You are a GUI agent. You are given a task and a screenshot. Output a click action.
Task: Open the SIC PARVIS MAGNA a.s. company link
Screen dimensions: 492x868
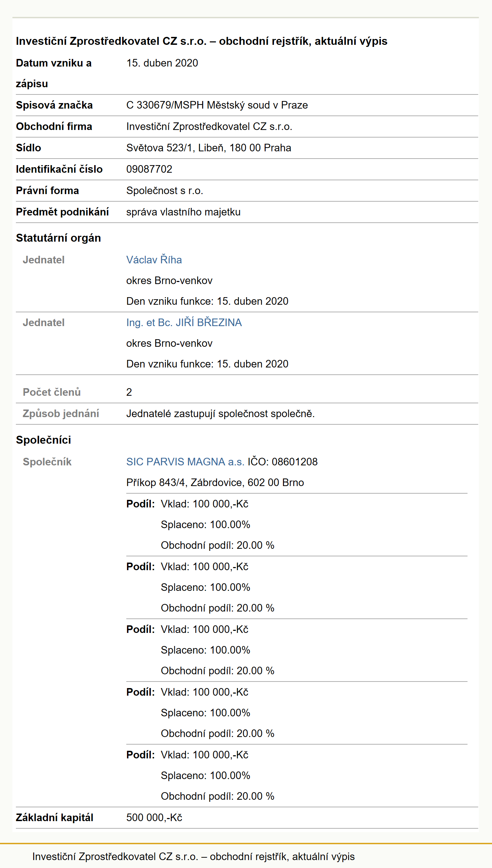(x=185, y=462)
